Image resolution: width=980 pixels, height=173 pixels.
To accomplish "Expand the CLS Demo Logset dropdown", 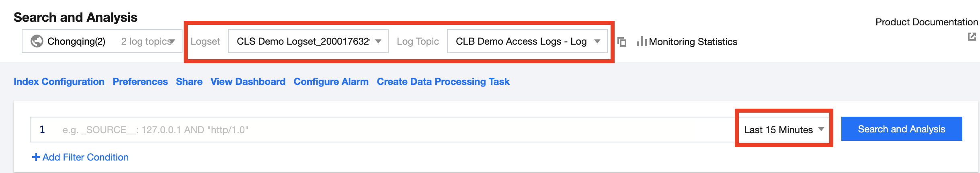I will coord(308,41).
